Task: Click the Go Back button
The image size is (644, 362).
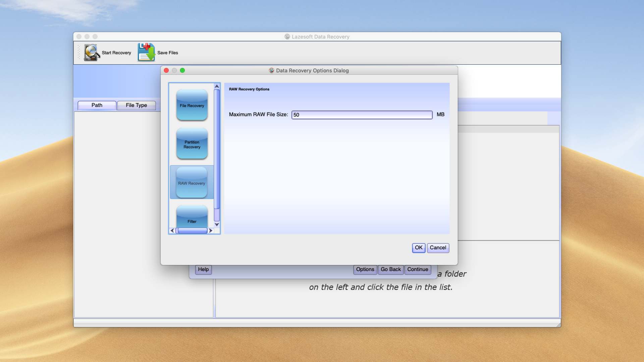Action: 391,269
